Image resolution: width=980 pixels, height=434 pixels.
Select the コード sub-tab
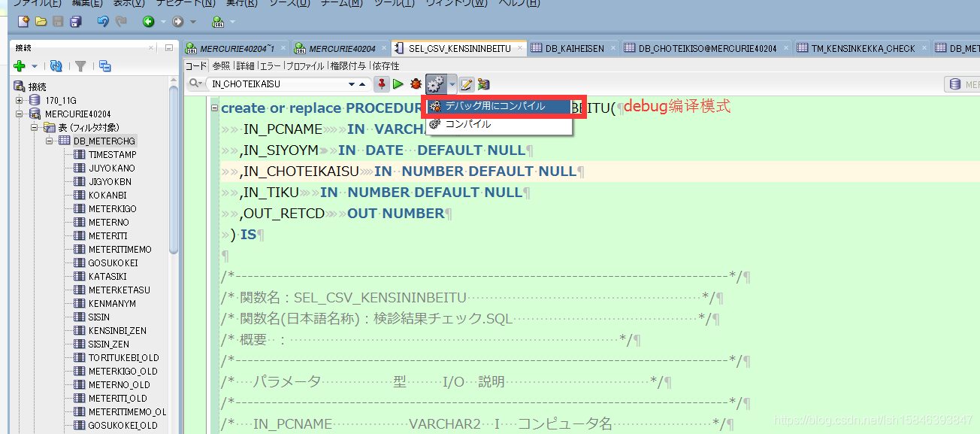coord(196,66)
